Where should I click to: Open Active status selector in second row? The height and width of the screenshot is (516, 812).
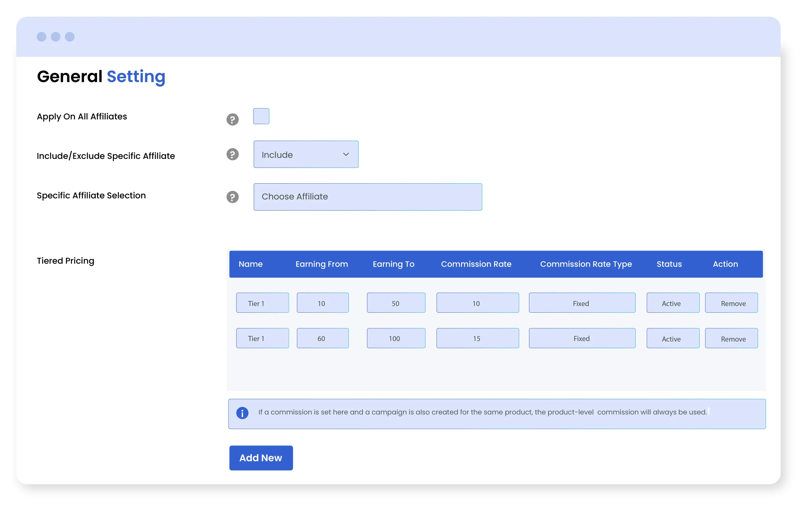point(673,338)
